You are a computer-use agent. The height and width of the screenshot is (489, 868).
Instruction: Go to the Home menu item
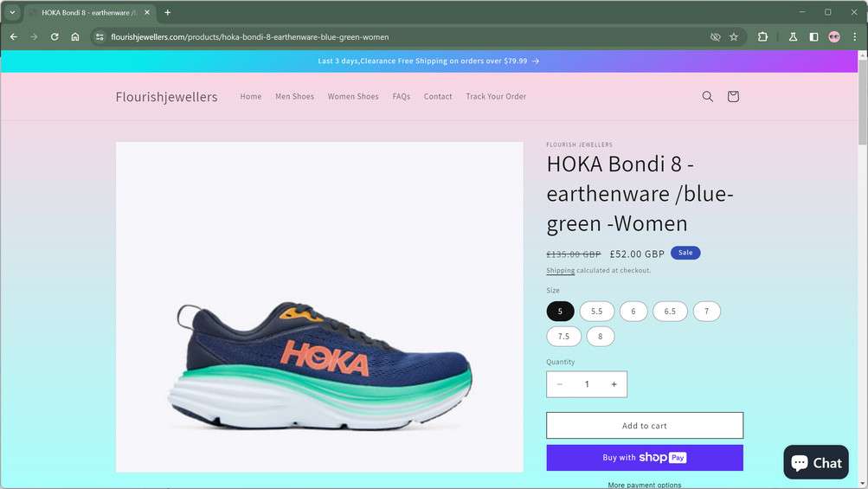(x=251, y=96)
